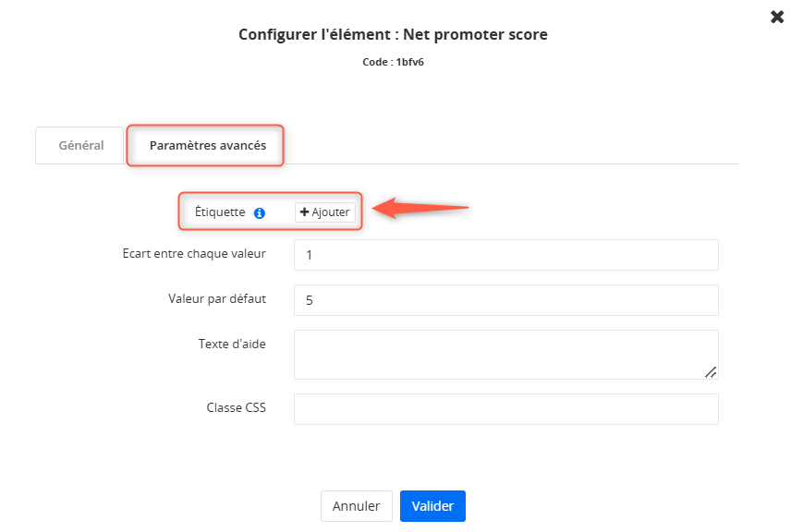Viewport: 791px width, 532px height.
Task: Close the Net promoter score configuration dialog
Action: coord(777,17)
